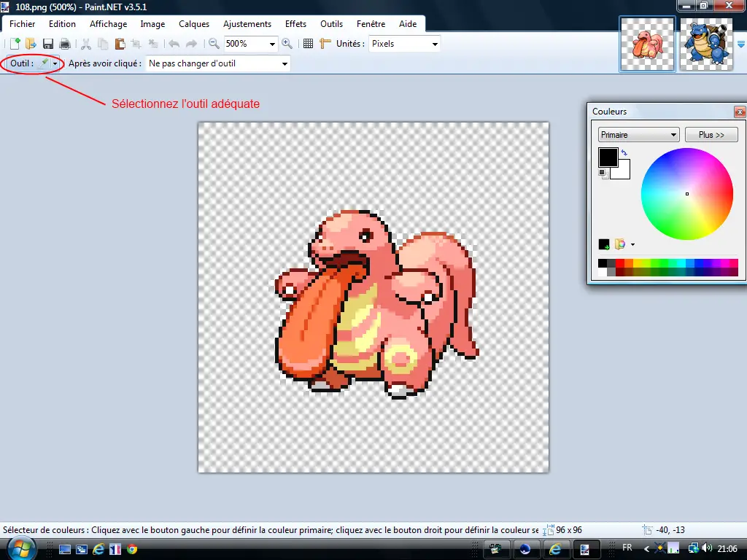Viewport: 747px width, 560px height.
Task: Close the Couleurs panel
Action: [740, 112]
